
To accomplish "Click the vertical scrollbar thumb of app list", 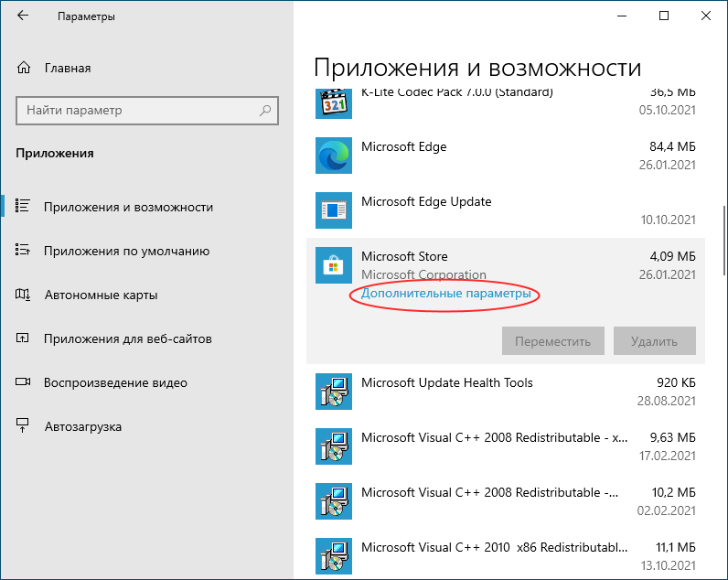I will (724, 241).
